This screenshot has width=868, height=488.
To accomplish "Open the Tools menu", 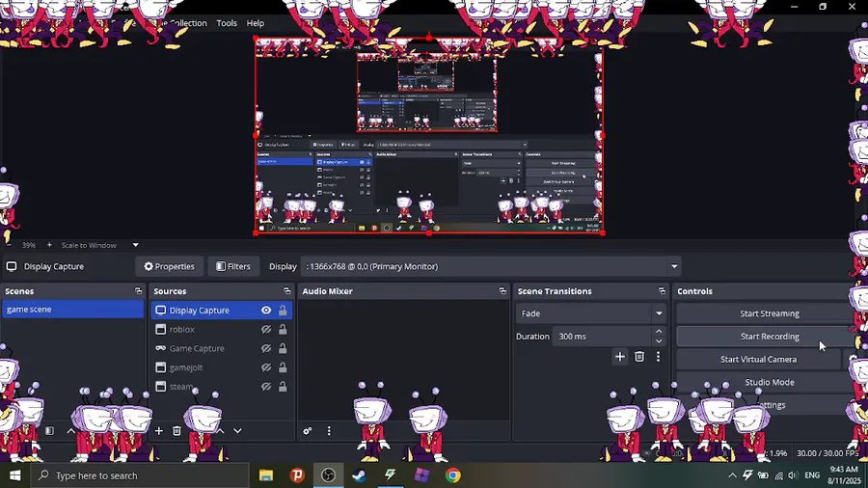I will [227, 23].
